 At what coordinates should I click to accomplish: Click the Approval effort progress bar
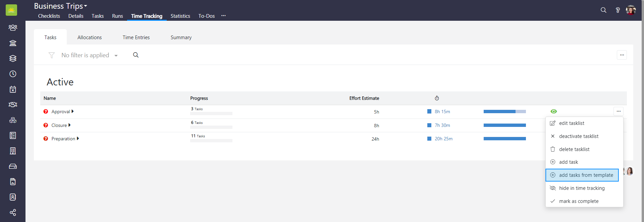504,112
